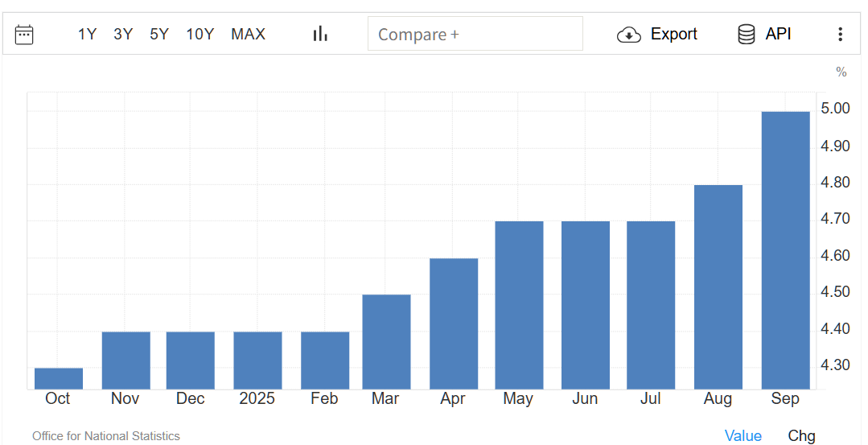868x445 pixels.
Task: Select the 1Y time range
Action: pos(87,35)
